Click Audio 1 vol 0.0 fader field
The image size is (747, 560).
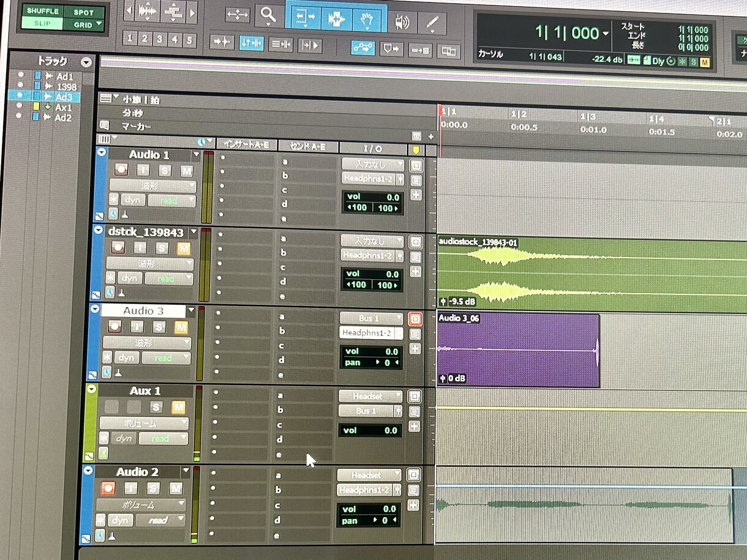[x=373, y=197]
